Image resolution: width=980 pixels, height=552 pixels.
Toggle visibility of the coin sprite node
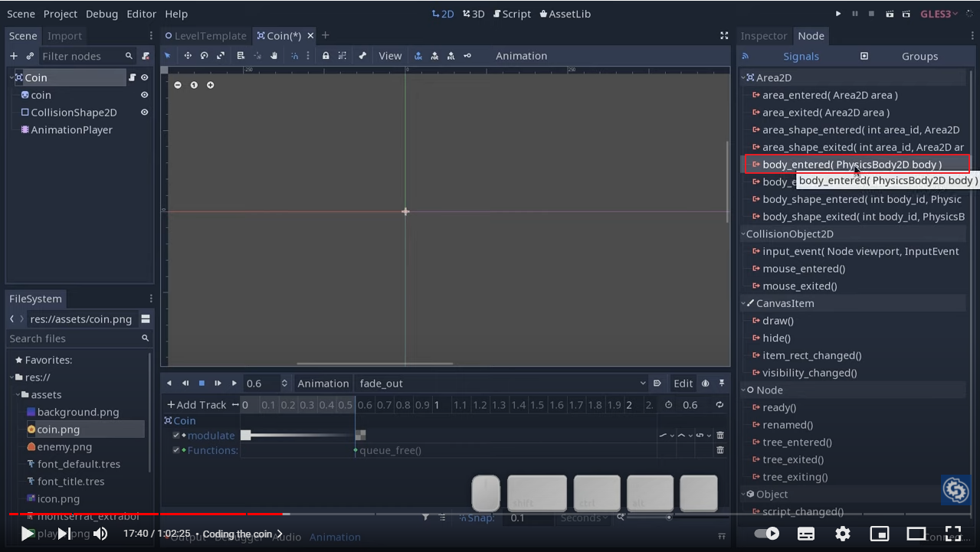[144, 95]
